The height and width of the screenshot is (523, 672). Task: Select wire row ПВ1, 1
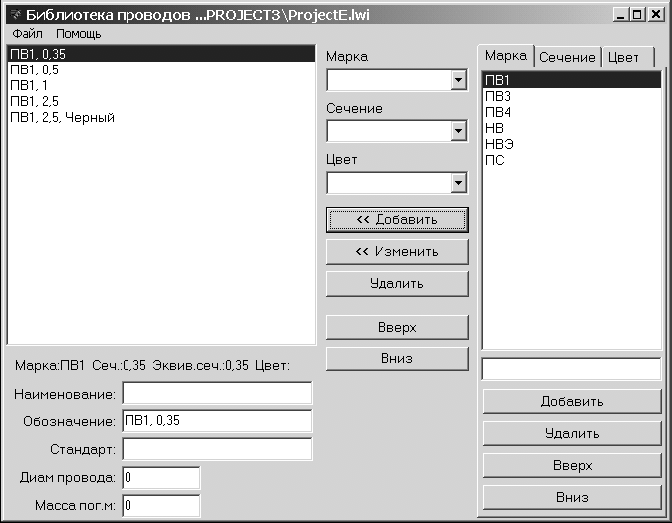(161, 85)
